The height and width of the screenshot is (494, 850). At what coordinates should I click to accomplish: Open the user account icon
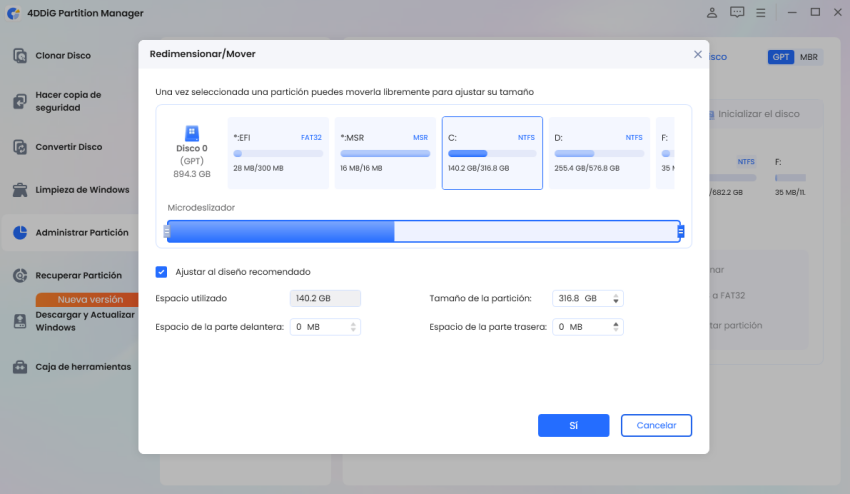pos(712,12)
